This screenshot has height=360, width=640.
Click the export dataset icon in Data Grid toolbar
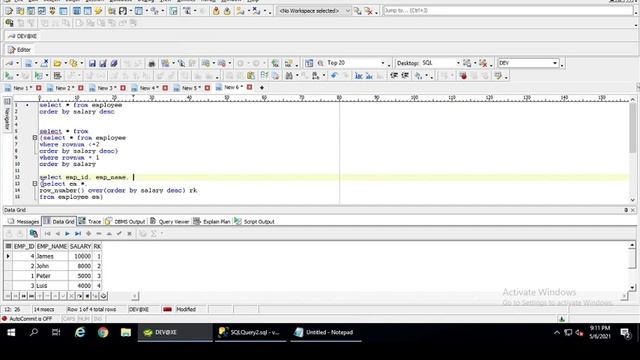click(x=33, y=233)
